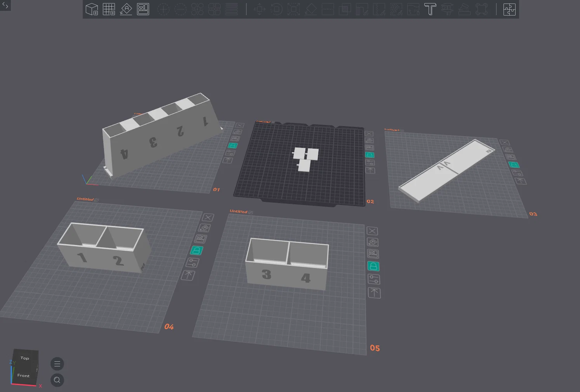Viewport: 580px width, 392px height.
Task: Remove plate 05 with its X icon
Action: tap(372, 231)
